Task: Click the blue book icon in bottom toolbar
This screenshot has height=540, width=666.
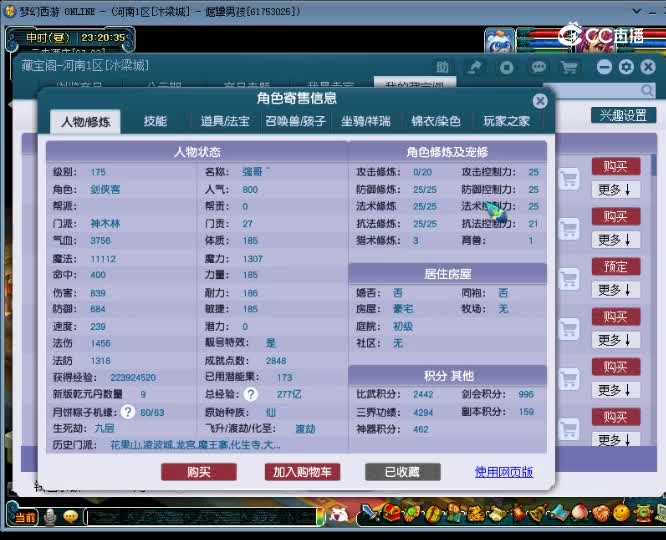Action: pyautogui.click(x=559, y=514)
